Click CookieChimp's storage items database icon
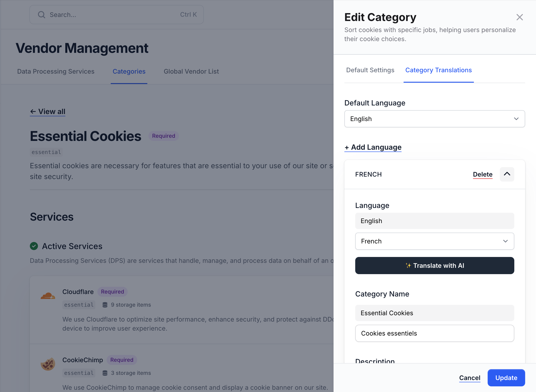The height and width of the screenshot is (392, 536). click(x=105, y=373)
